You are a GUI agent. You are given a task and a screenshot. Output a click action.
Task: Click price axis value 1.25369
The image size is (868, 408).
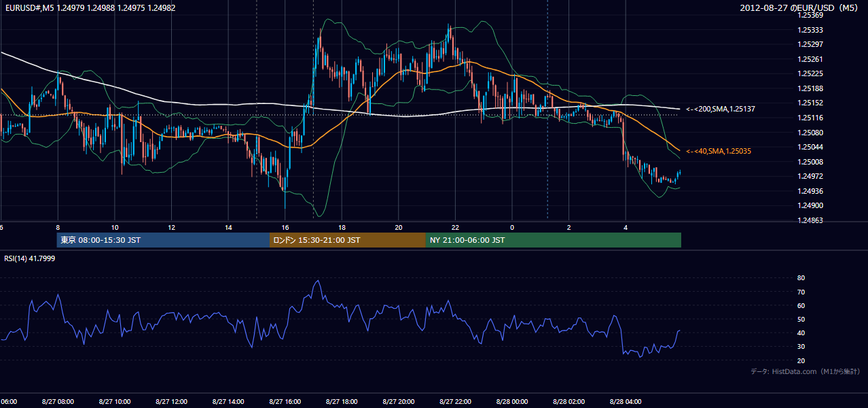point(812,16)
